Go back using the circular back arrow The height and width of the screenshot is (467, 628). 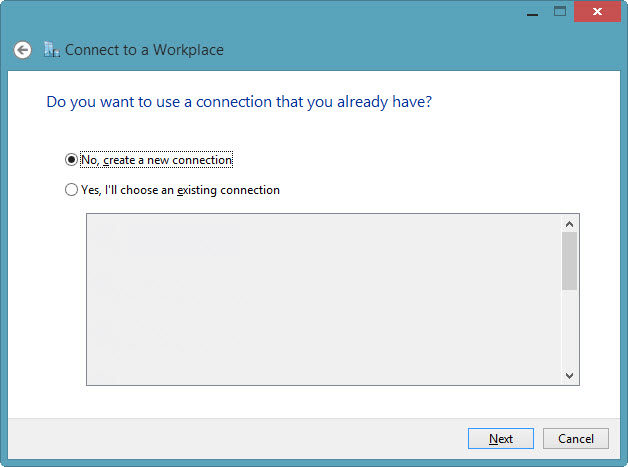(x=22, y=50)
